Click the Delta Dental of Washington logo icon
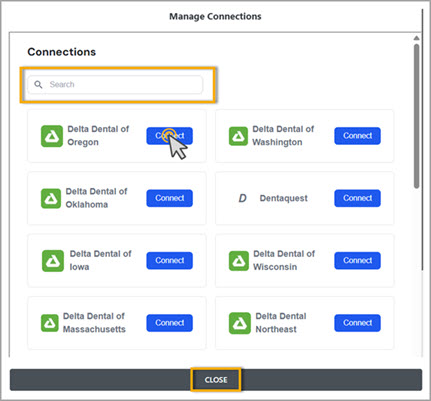Screen dimensions: 431x401 pos(238,136)
